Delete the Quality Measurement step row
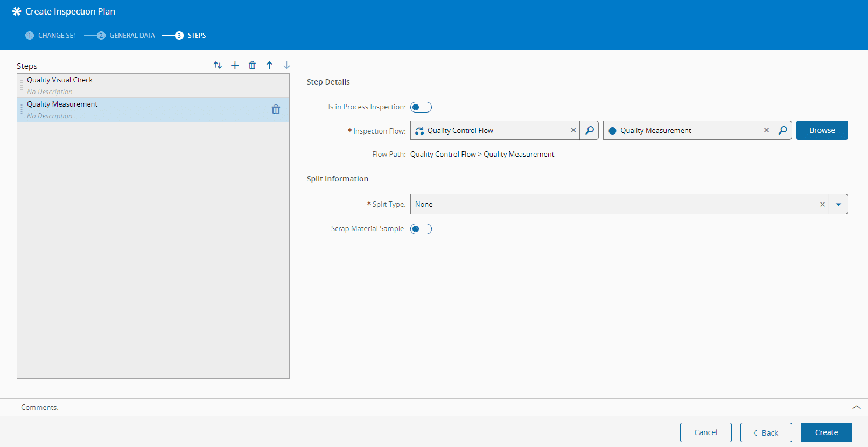 point(276,110)
